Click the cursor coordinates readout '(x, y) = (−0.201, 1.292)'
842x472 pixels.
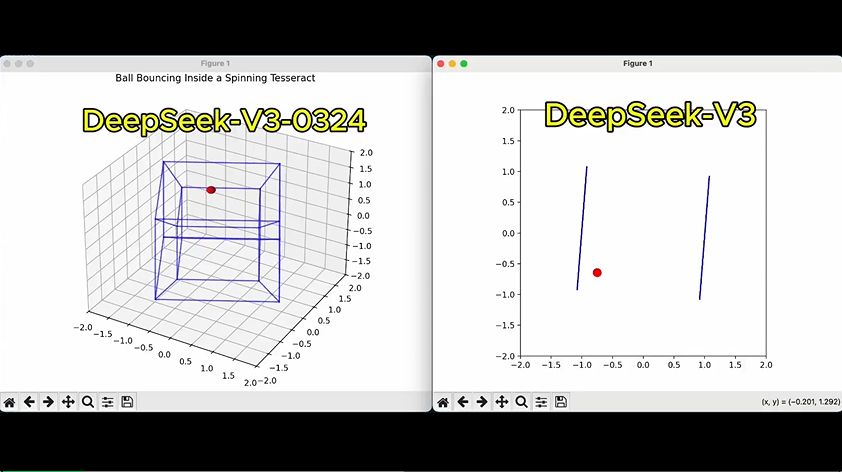801,402
